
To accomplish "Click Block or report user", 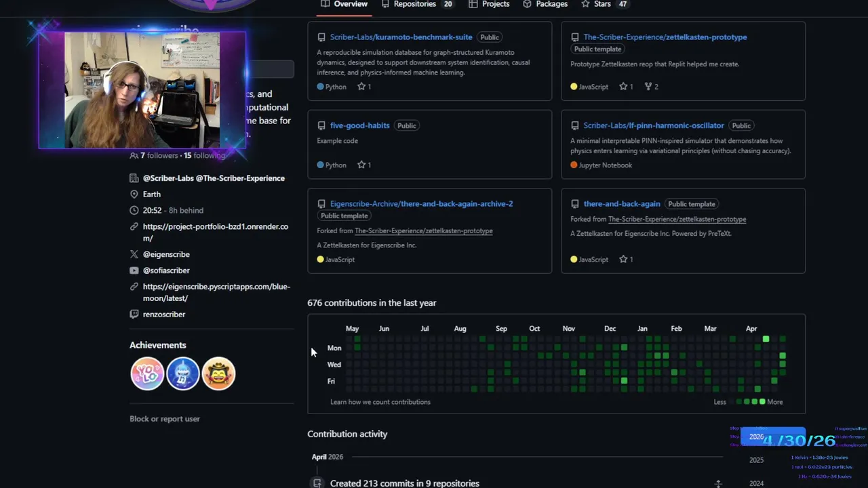I will pos(165,419).
